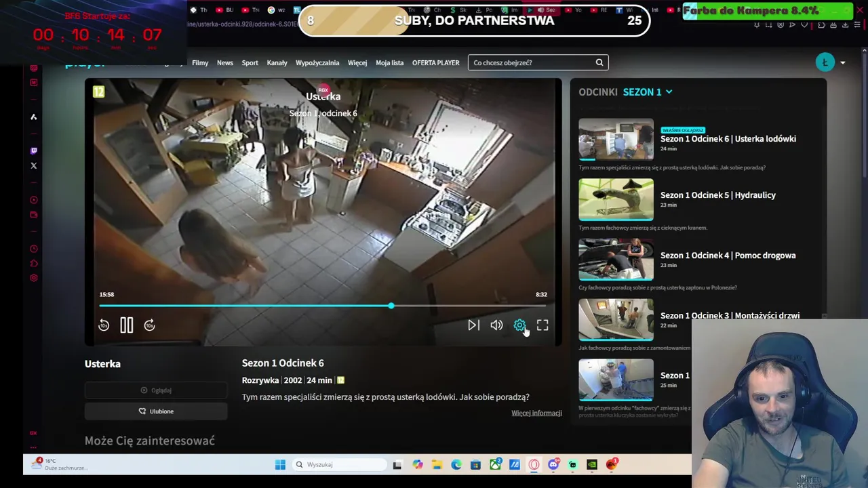Open Discord from taskbar
868x488 pixels.
pyautogui.click(x=553, y=465)
